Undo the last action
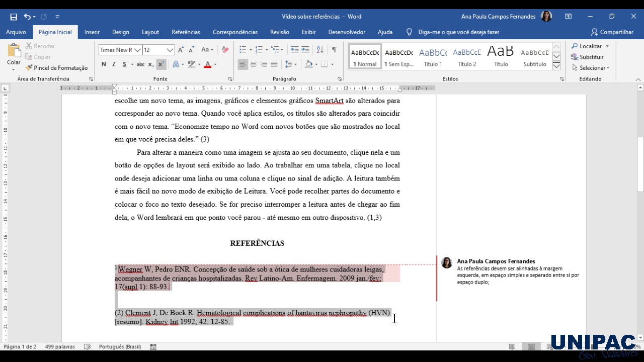 click(27, 17)
